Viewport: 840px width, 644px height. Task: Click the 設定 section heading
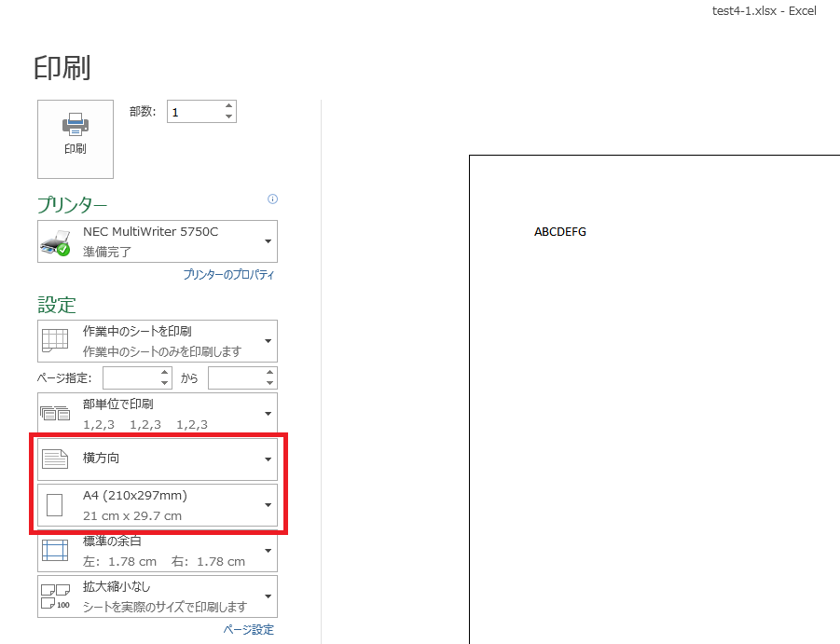point(57,305)
